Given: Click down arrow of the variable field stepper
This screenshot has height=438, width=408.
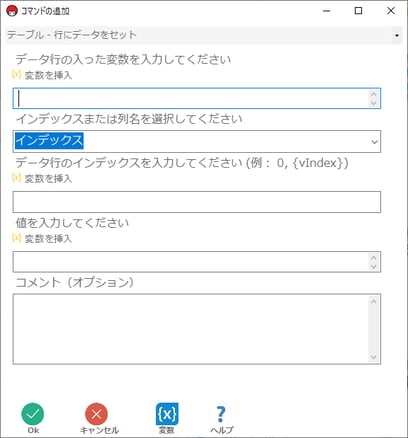Looking at the screenshot, I should click(374, 103).
